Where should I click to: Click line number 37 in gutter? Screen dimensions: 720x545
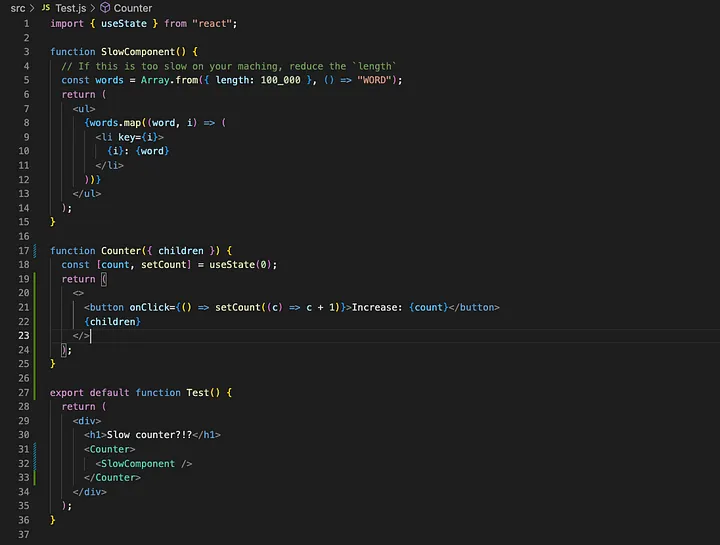point(23,534)
